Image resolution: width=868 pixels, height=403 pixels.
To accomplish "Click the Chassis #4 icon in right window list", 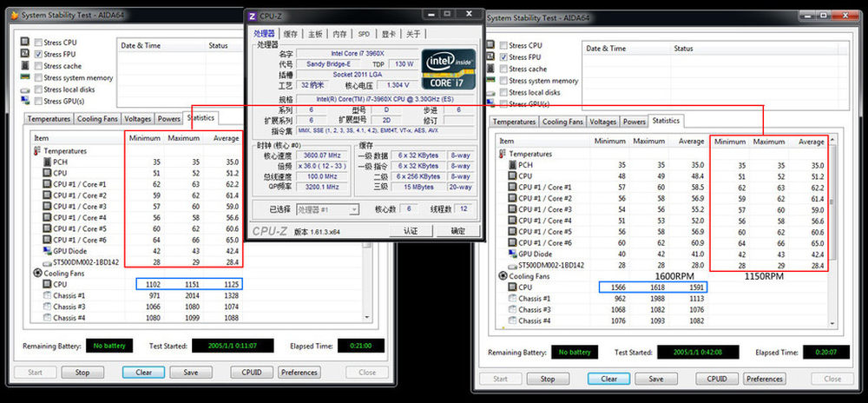I will (x=513, y=320).
